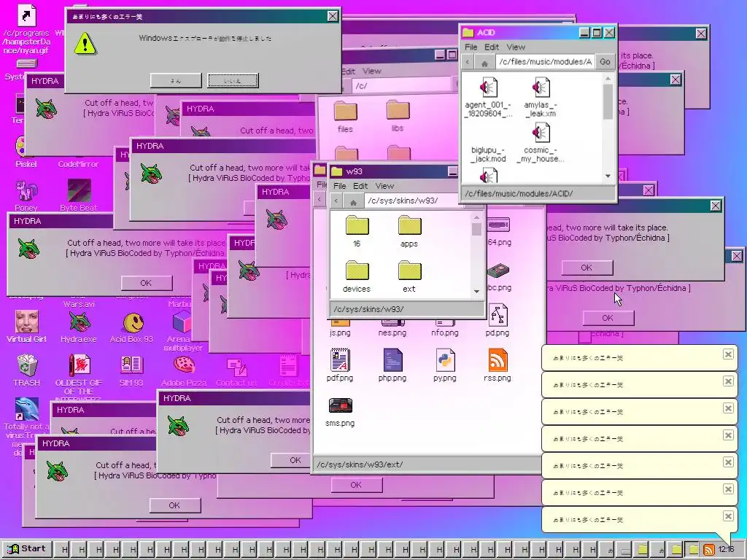Click the ACID window scrollbar up arrow
The height and width of the screenshot is (560, 747).
(x=608, y=79)
